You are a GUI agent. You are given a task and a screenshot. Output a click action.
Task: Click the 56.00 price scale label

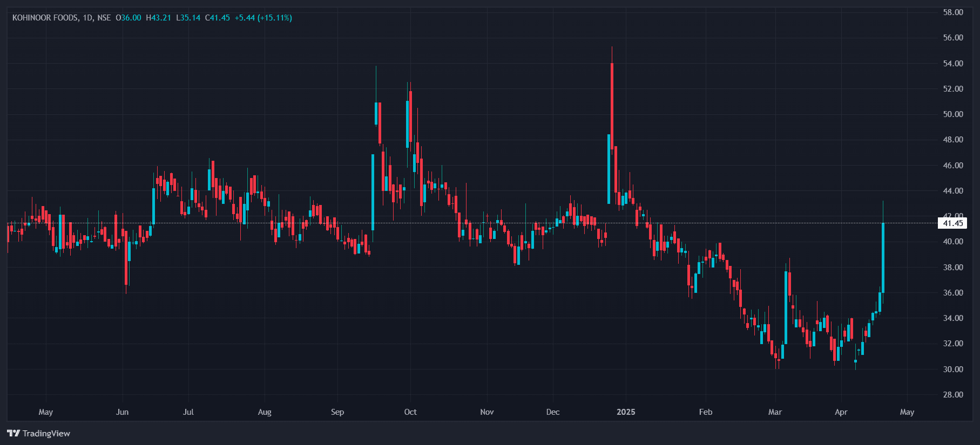click(953, 37)
